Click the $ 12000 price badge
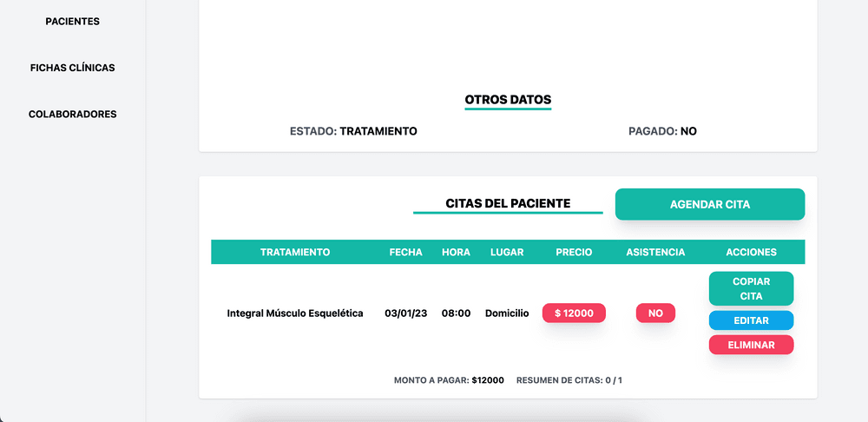The height and width of the screenshot is (422, 868). [574, 313]
